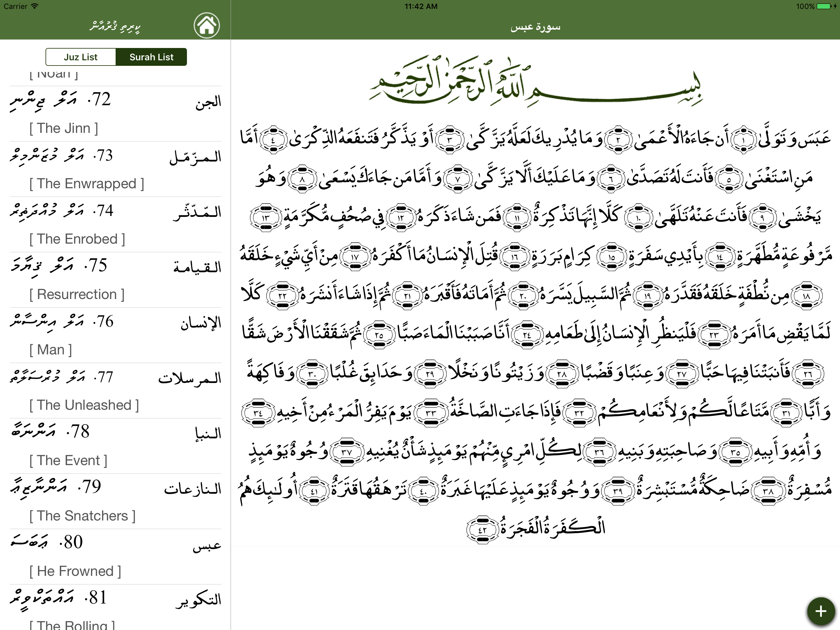The image size is (840, 630).
Task: Tap the Wi-Fi icon in status bar
Action: pos(34,6)
